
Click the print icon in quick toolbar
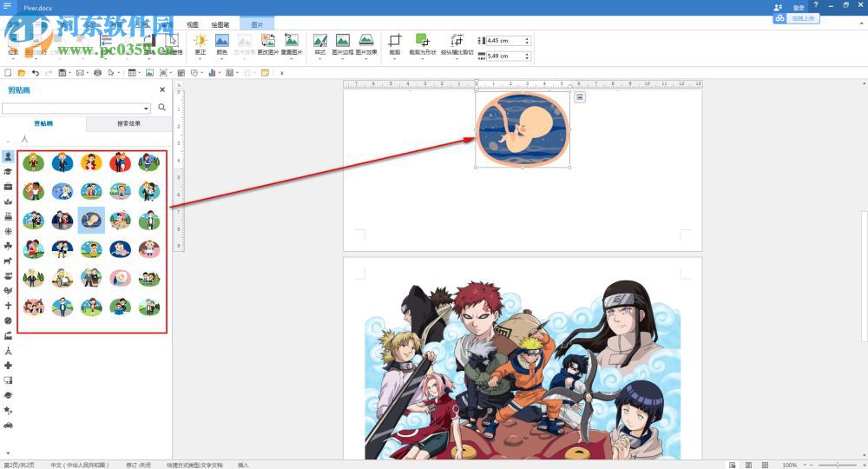point(98,73)
